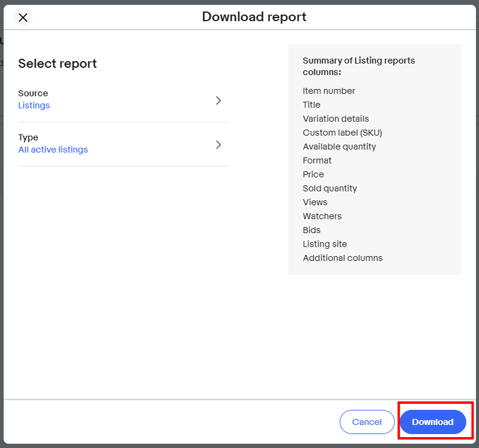
Task: Select the 'Additional columns' text
Action: pyautogui.click(x=343, y=258)
